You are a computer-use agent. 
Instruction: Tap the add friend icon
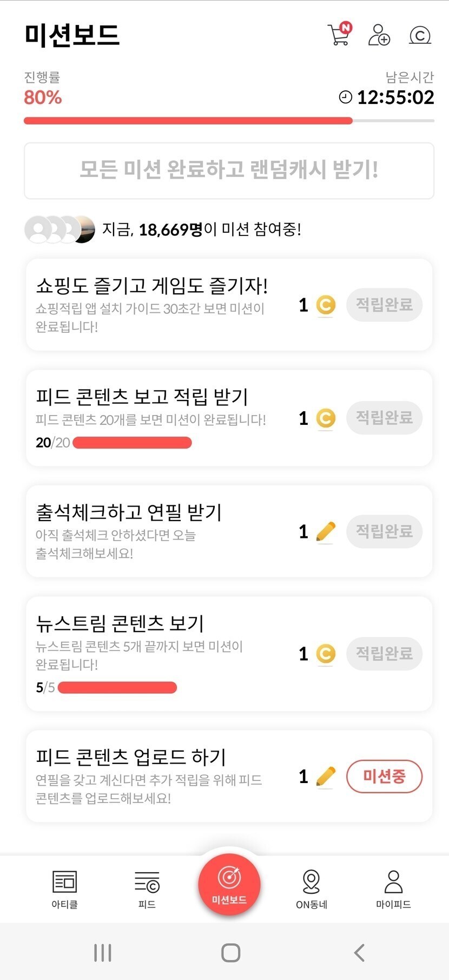click(379, 35)
